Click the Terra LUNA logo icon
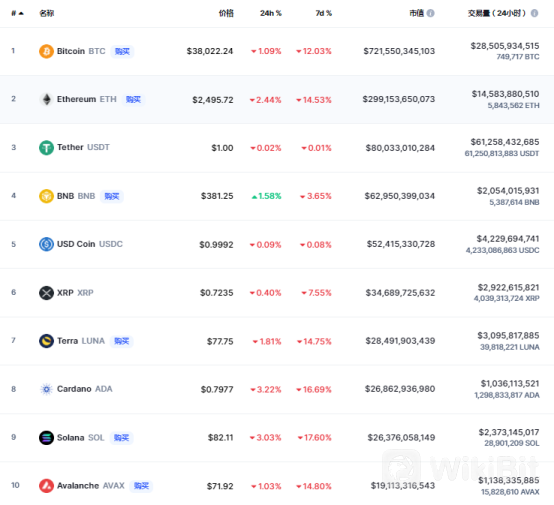Image resolution: width=554 pixels, height=505 pixels. pos(46,341)
